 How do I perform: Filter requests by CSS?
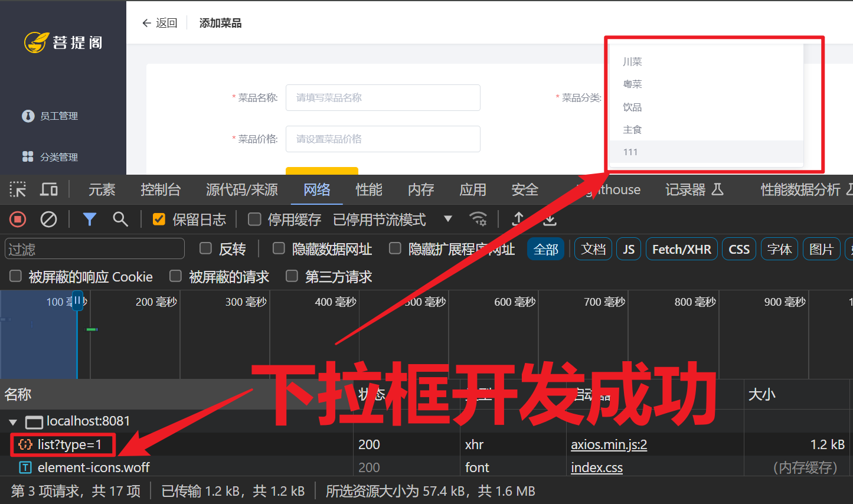(x=739, y=249)
